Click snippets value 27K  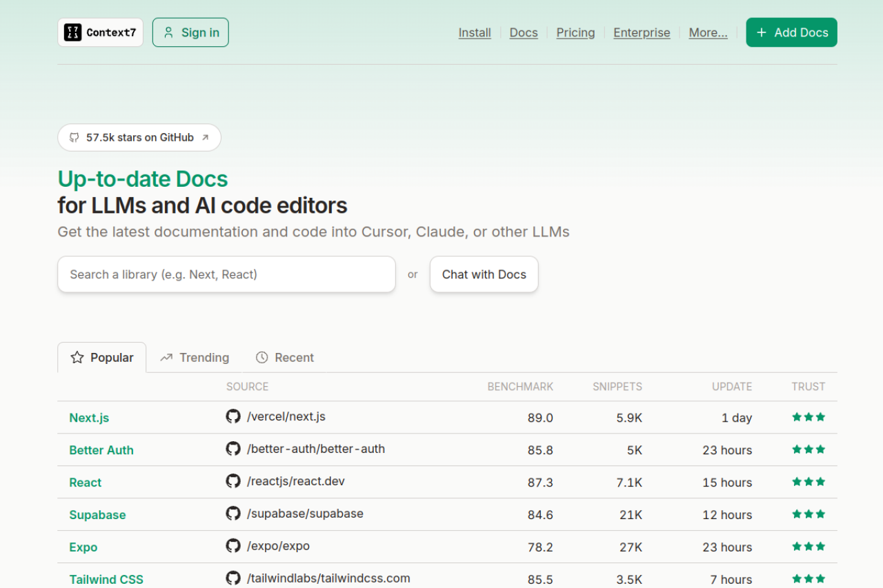point(631,547)
